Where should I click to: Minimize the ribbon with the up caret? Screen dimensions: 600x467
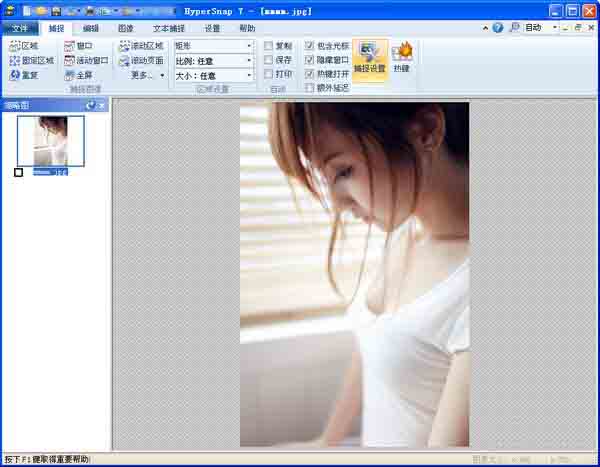click(x=485, y=28)
